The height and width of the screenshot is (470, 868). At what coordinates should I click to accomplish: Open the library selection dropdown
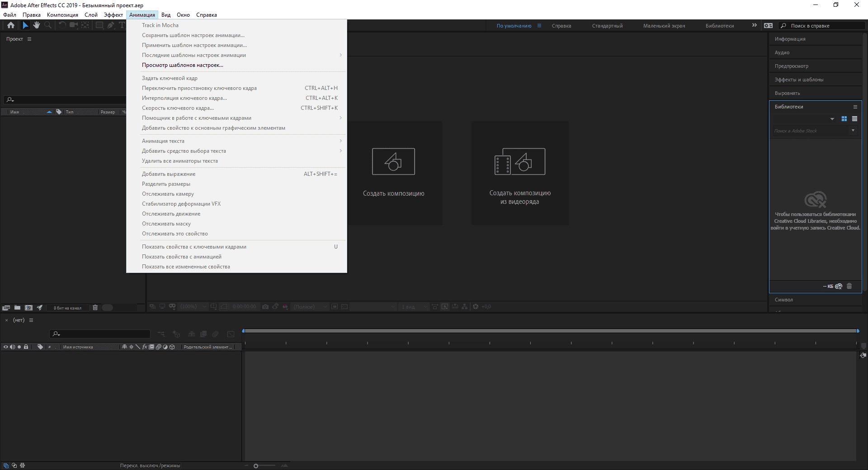tap(832, 119)
